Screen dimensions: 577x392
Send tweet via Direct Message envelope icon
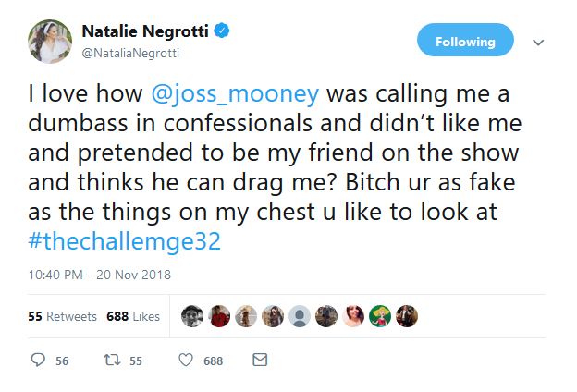(260, 361)
